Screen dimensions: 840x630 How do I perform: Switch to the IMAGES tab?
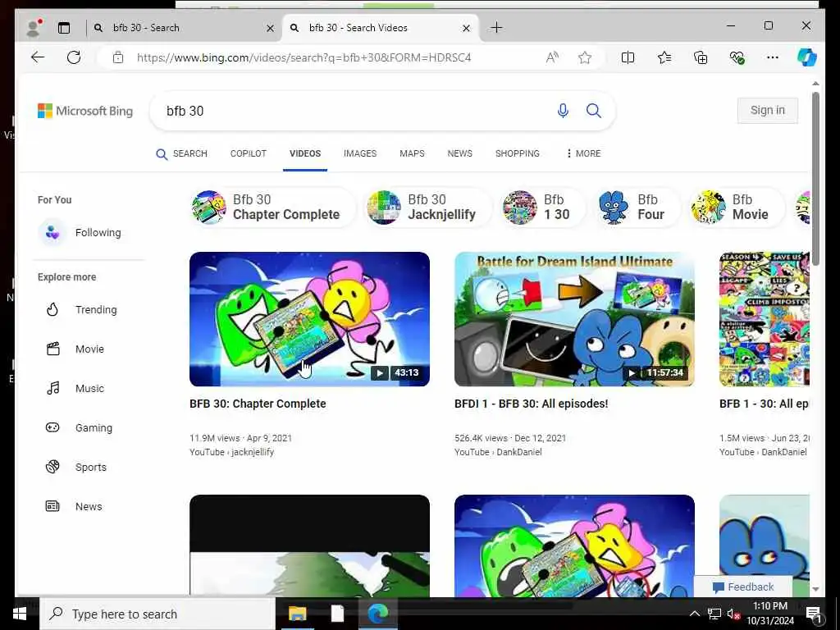pos(360,153)
